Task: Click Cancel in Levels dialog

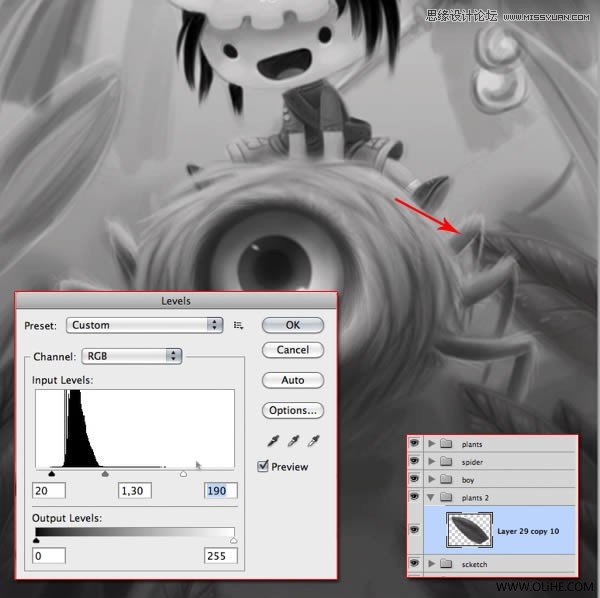Action: pyautogui.click(x=293, y=350)
